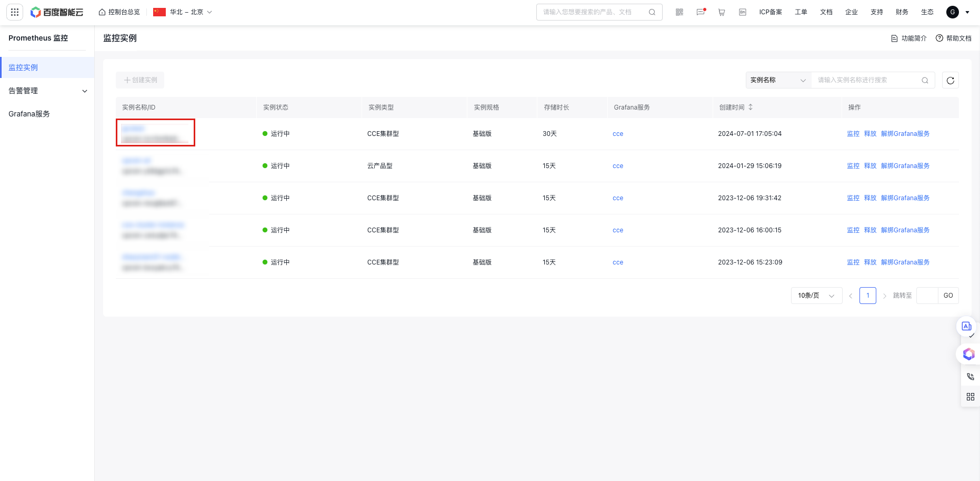Open cce Grafana link for 2024-07-01 row
This screenshot has height=481, width=980.
[618, 134]
